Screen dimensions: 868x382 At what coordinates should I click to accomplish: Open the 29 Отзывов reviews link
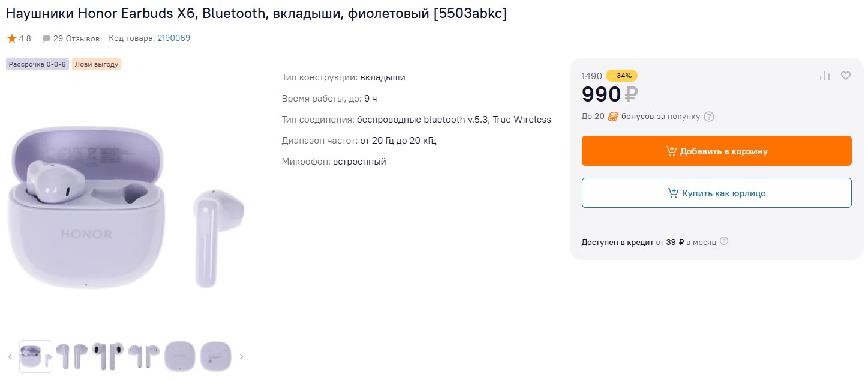[x=76, y=38]
